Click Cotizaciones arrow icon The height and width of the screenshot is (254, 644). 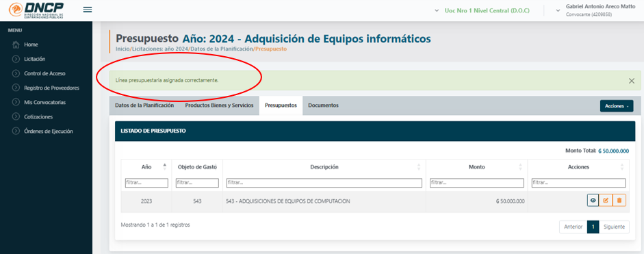(x=16, y=116)
